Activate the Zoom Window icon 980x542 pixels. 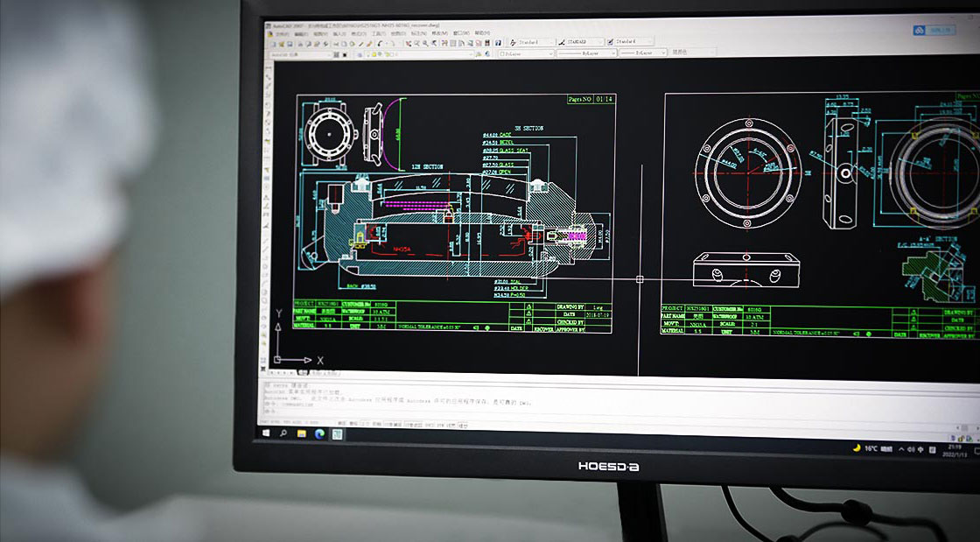(x=425, y=44)
